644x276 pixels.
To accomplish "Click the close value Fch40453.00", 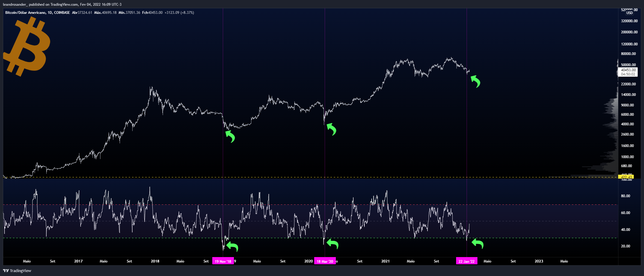I will 152,13.
